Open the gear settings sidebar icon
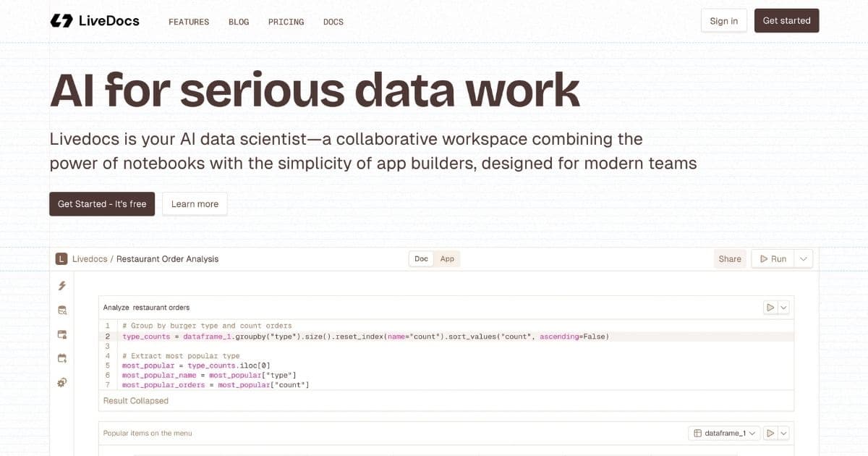The image size is (868, 456). pos(62,382)
